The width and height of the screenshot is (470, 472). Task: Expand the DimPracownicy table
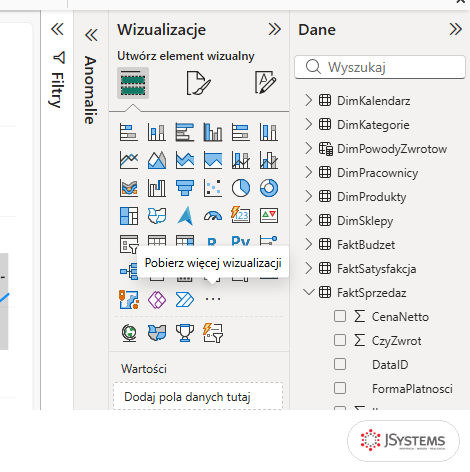coord(309,172)
